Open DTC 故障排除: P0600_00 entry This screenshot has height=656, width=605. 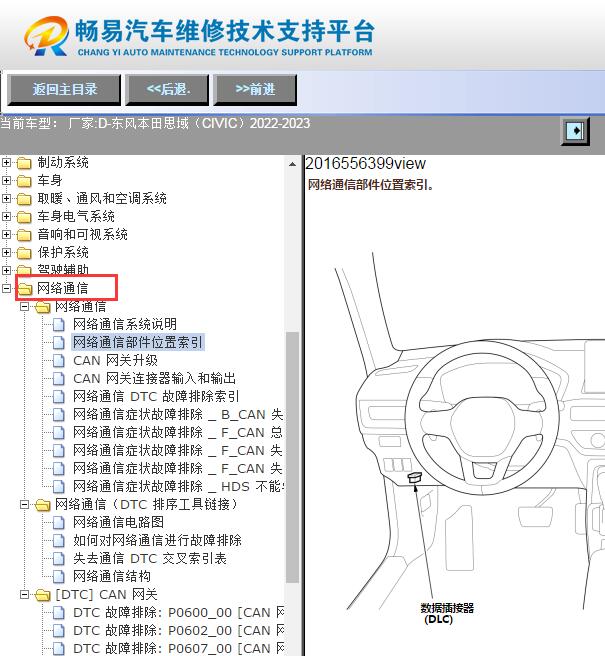point(179,612)
